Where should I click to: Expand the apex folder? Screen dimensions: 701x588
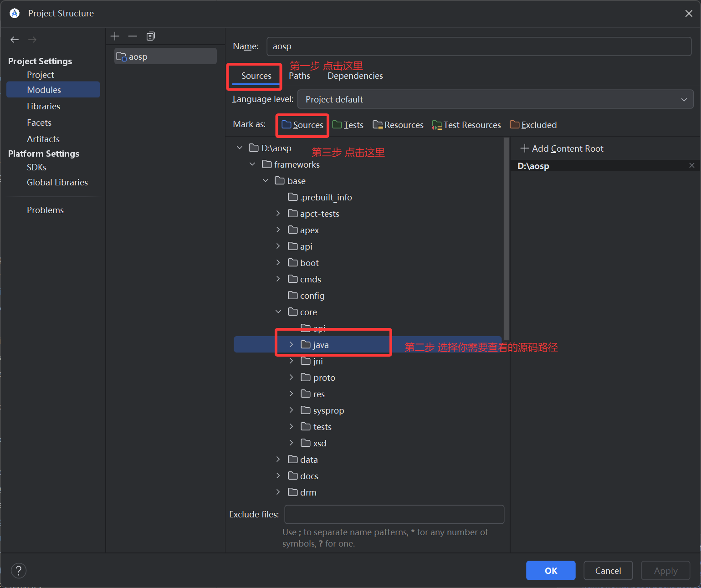278,230
